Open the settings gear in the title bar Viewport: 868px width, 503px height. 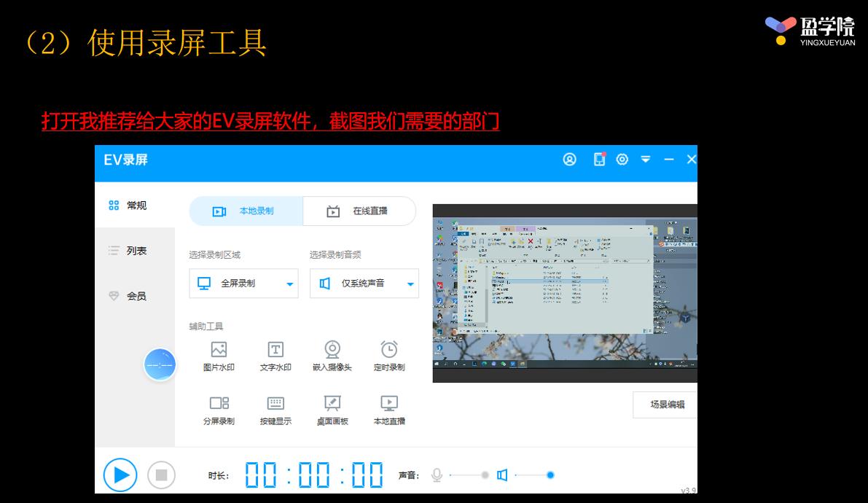(622, 159)
